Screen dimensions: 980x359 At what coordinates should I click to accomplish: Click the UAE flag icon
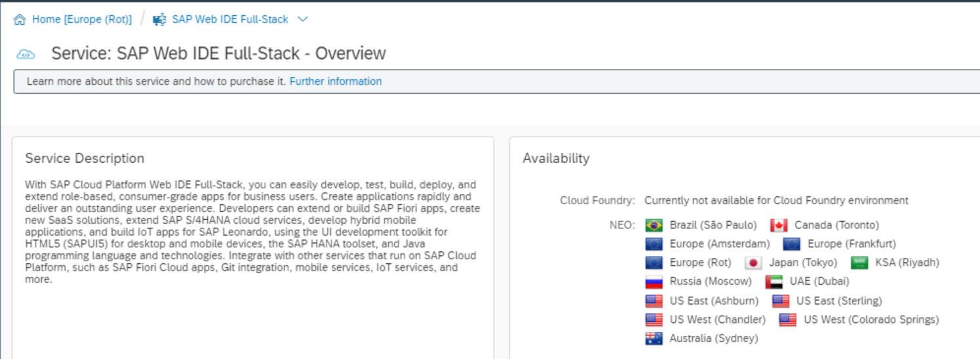tap(774, 282)
